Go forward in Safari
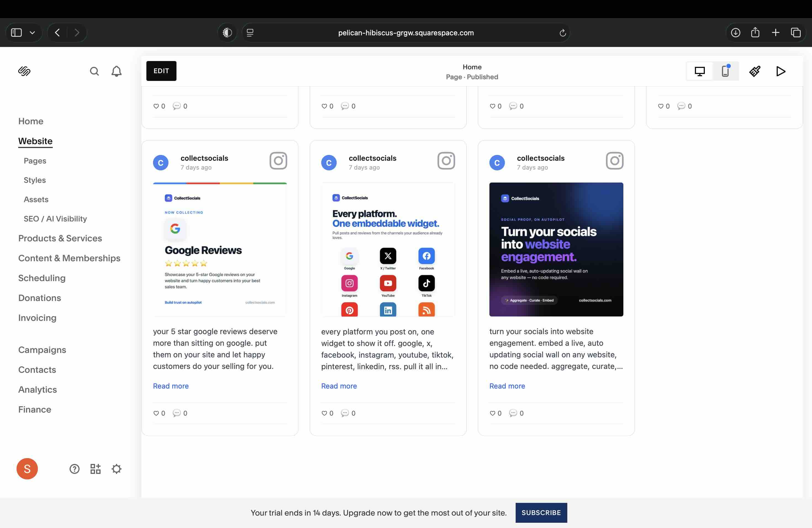 (77, 32)
